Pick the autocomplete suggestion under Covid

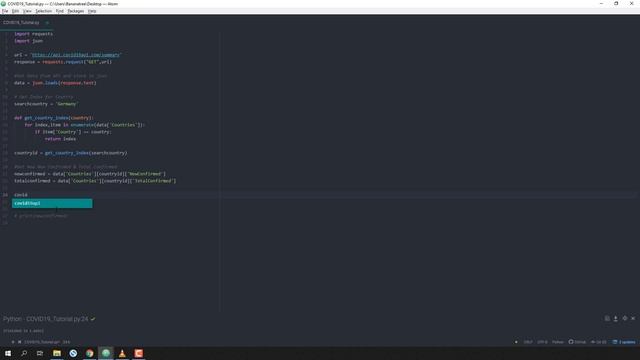(52, 203)
